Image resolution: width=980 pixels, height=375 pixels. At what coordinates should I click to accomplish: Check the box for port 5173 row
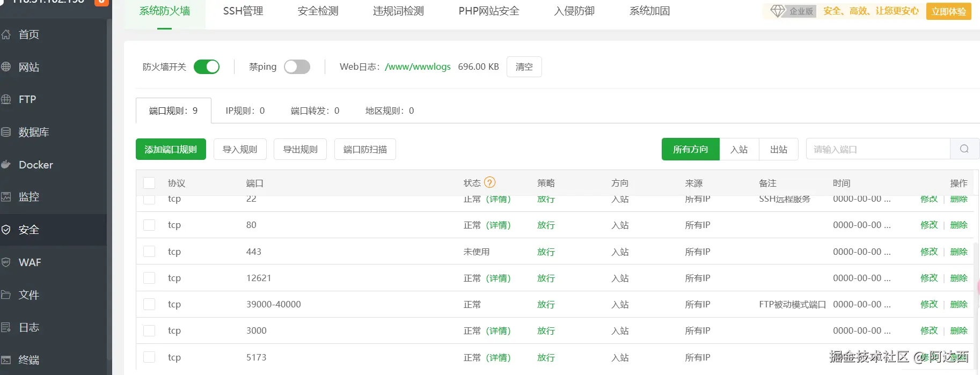pos(149,357)
